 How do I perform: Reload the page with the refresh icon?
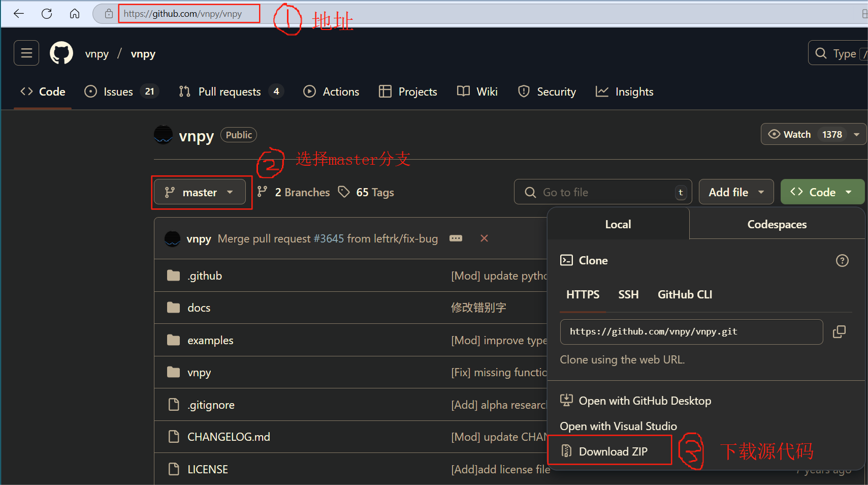click(47, 14)
